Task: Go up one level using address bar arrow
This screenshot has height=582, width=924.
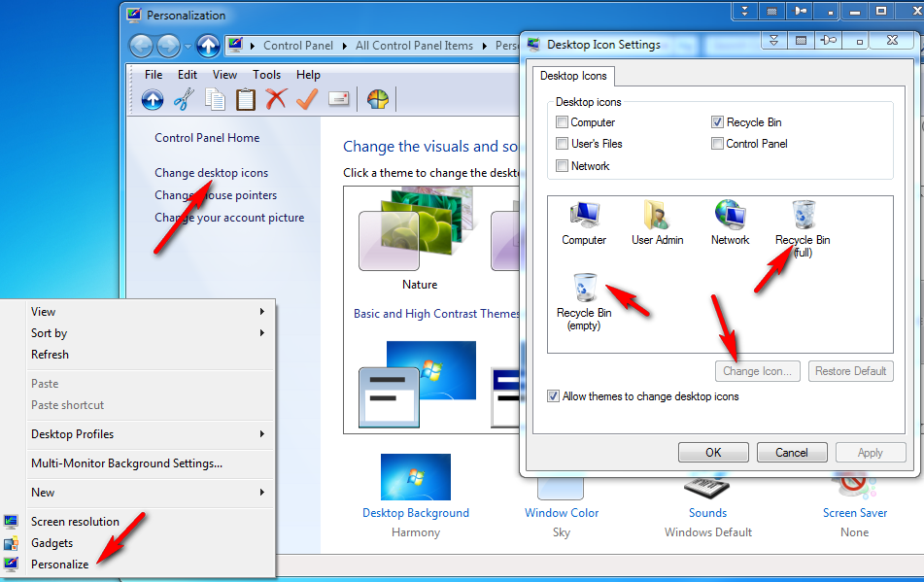Action: point(208,46)
